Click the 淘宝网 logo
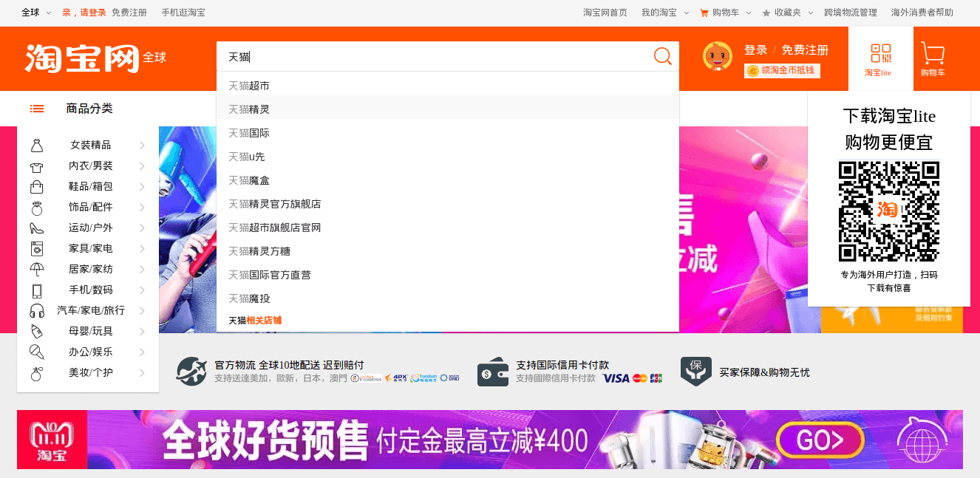The image size is (980, 478). pyautogui.click(x=82, y=58)
